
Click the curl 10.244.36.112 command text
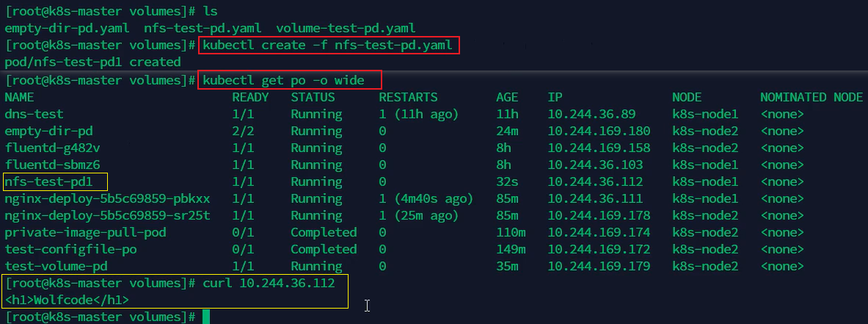click(269, 283)
